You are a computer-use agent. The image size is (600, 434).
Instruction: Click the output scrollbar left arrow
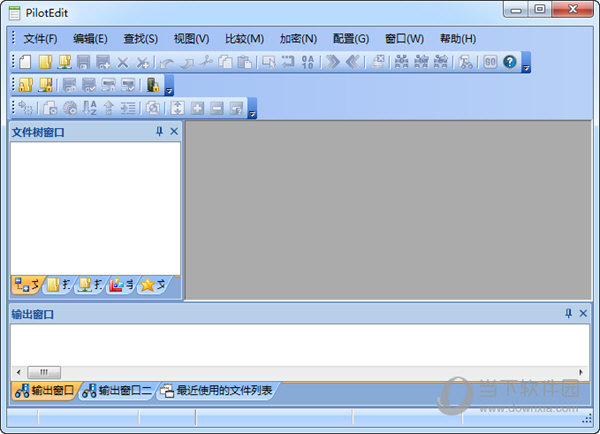coord(18,372)
